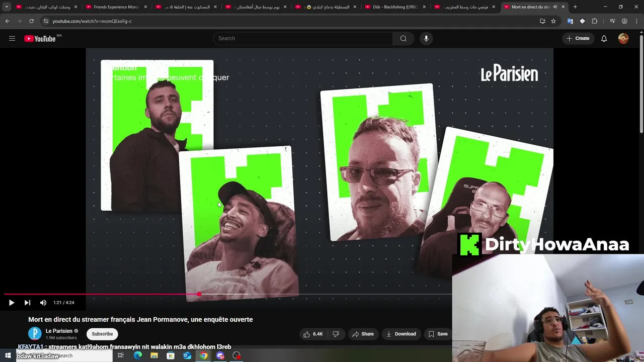
Task: Close the Mort en direct tab
Action: coord(563,7)
